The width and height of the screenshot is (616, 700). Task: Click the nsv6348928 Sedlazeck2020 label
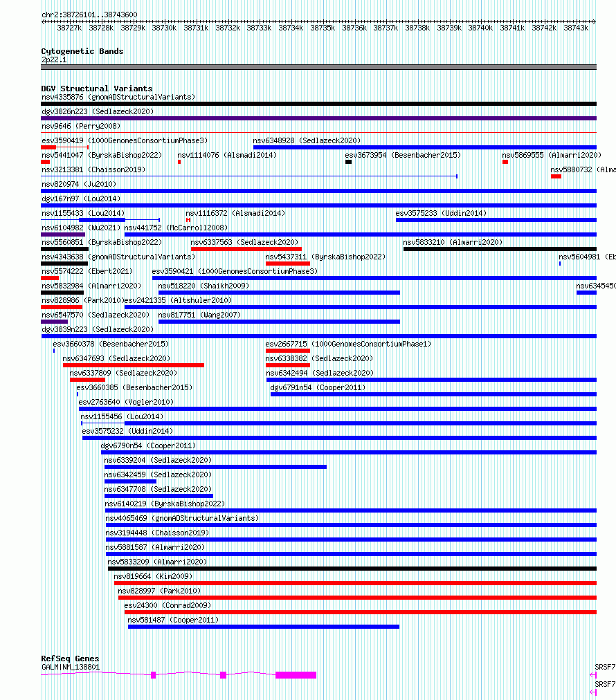[307, 140]
